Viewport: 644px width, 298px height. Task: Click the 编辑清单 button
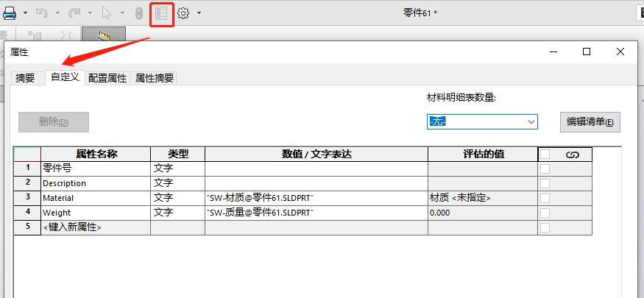[x=590, y=122]
